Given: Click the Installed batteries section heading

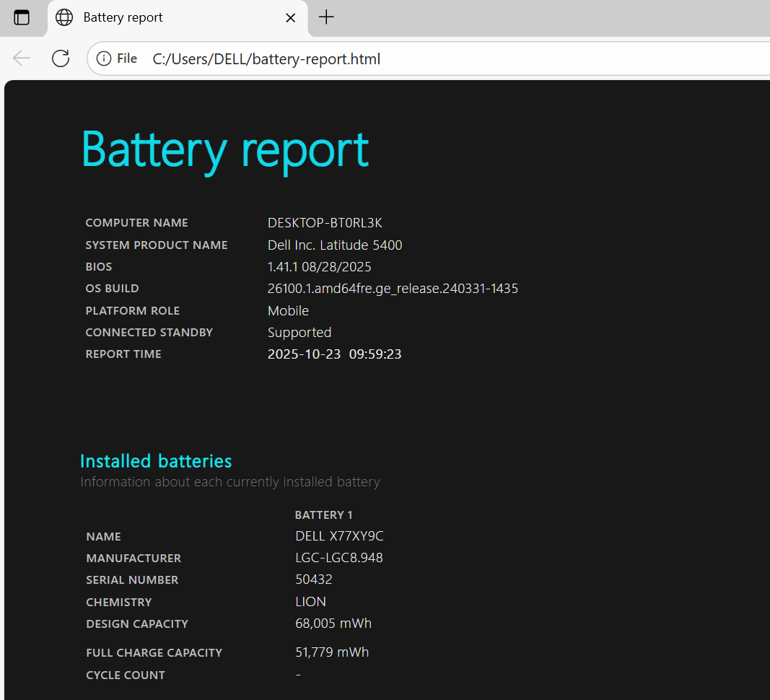Looking at the screenshot, I should click(x=156, y=460).
